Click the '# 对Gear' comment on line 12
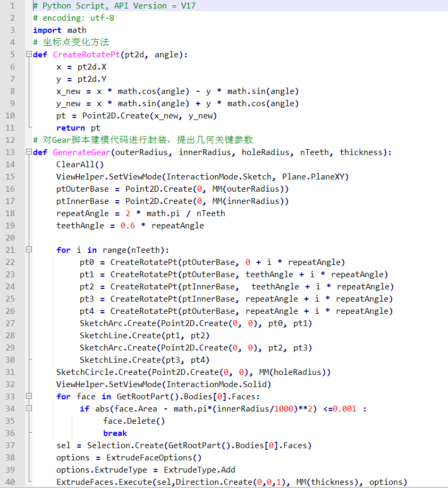This screenshot has height=488, width=448. coord(143,140)
